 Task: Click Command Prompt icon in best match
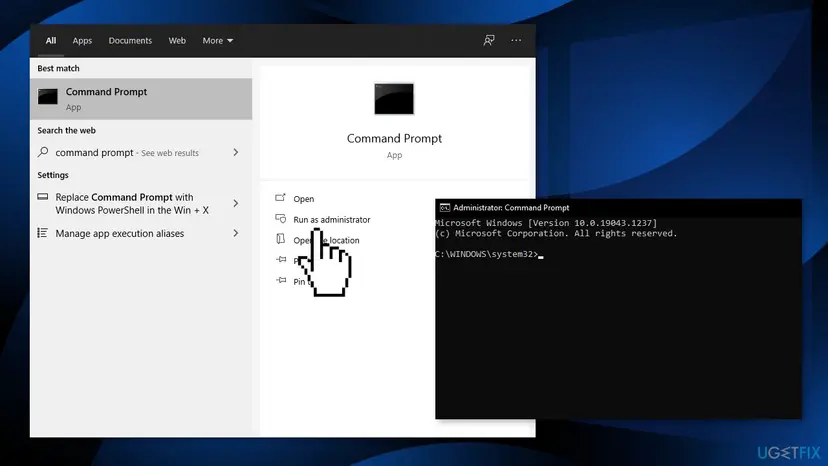[x=48, y=96]
